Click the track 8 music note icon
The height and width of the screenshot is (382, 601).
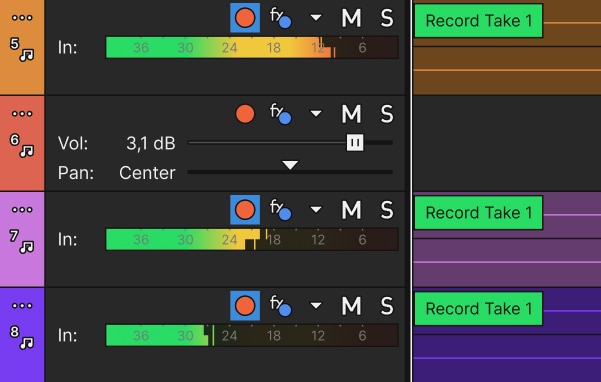(27, 343)
